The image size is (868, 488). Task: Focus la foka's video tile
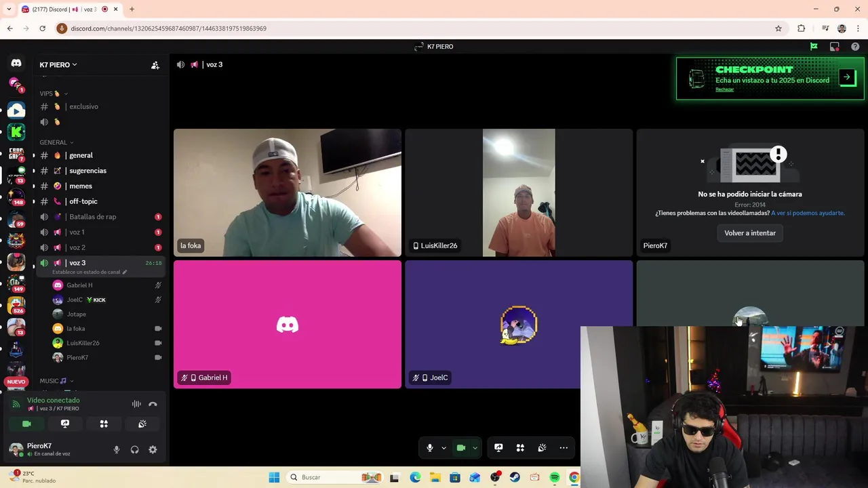(288, 192)
